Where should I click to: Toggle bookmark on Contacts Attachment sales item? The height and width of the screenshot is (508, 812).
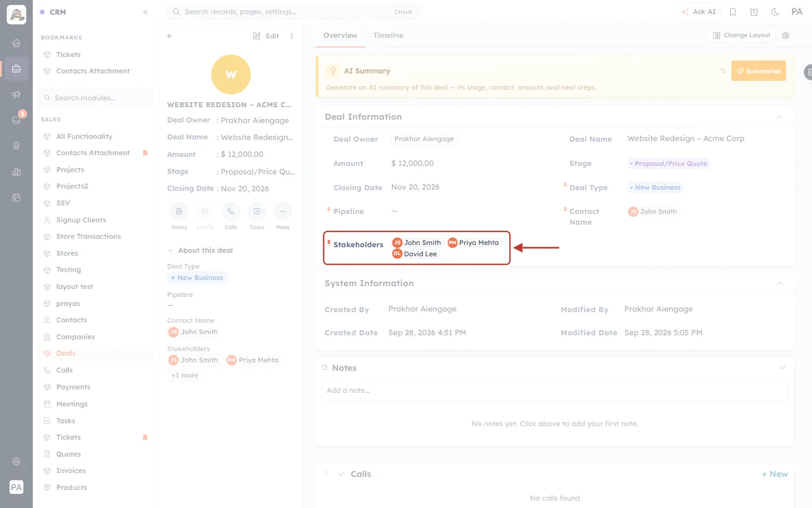[145, 153]
